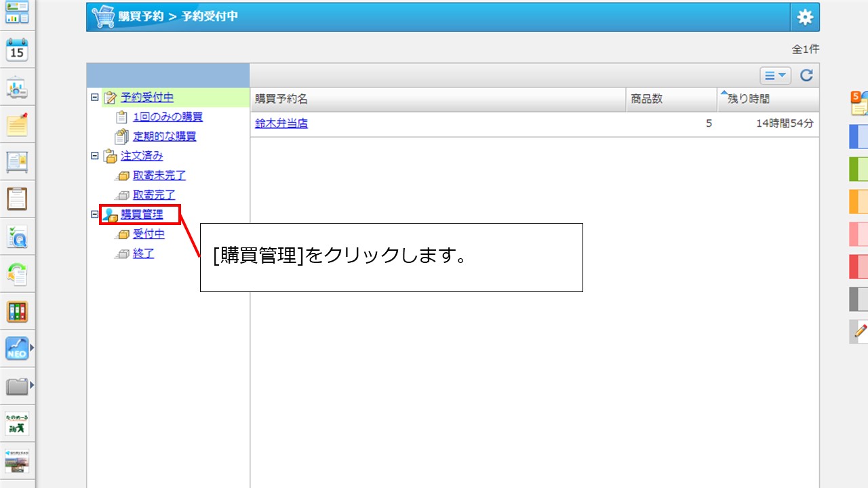
Task: Open the calendar icon showing 15
Action: [x=17, y=50]
